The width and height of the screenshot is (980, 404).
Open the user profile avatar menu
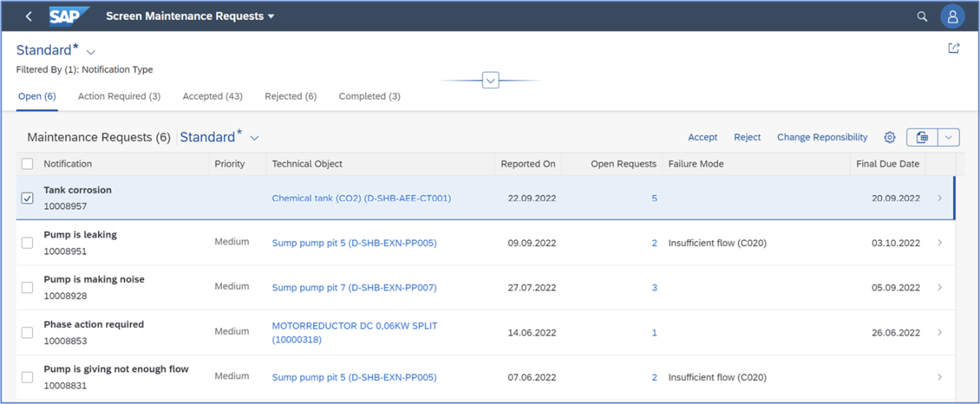(x=953, y=16)
